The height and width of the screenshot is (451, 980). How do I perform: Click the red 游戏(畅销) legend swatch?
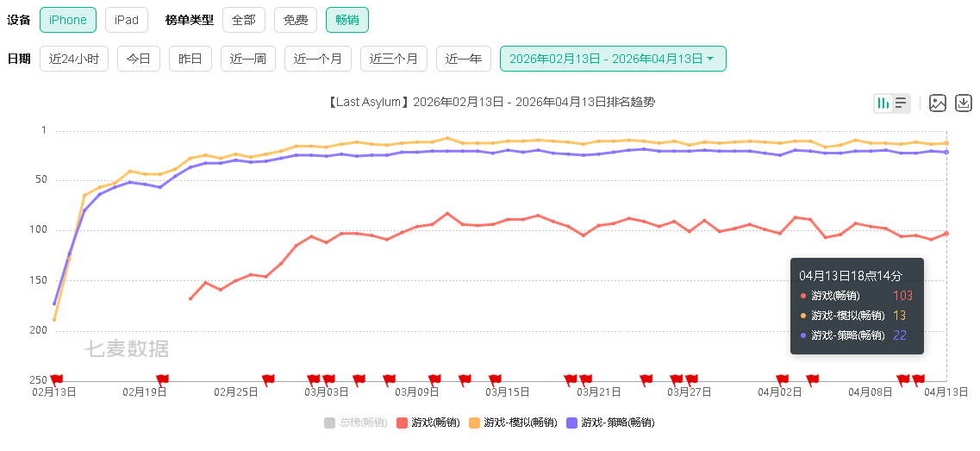(x=402, y=423)
